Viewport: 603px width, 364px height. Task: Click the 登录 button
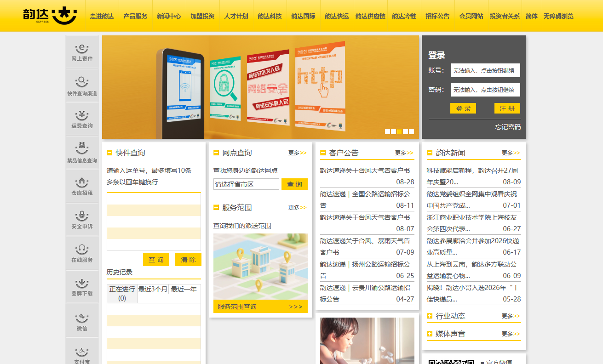click(x=463, y=108)
